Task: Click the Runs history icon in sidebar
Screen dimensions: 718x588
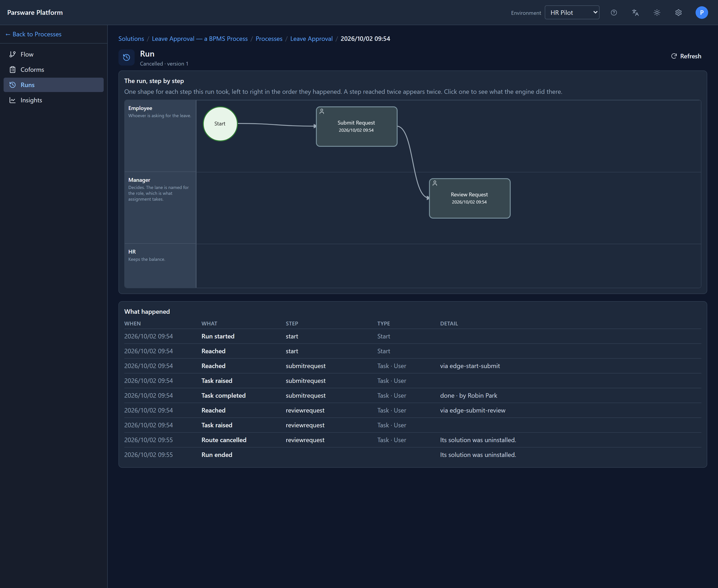Action: (x=13, y=85)
